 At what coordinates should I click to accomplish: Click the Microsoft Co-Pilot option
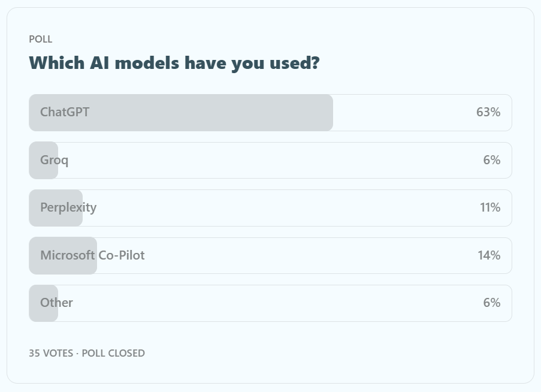coord(92,255)
